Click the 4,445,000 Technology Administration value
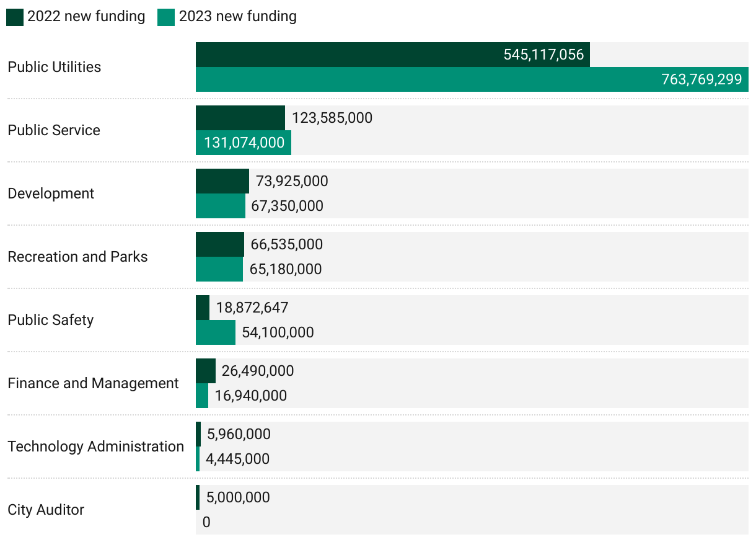Screen dimensions: 756x542 (237, 459)
